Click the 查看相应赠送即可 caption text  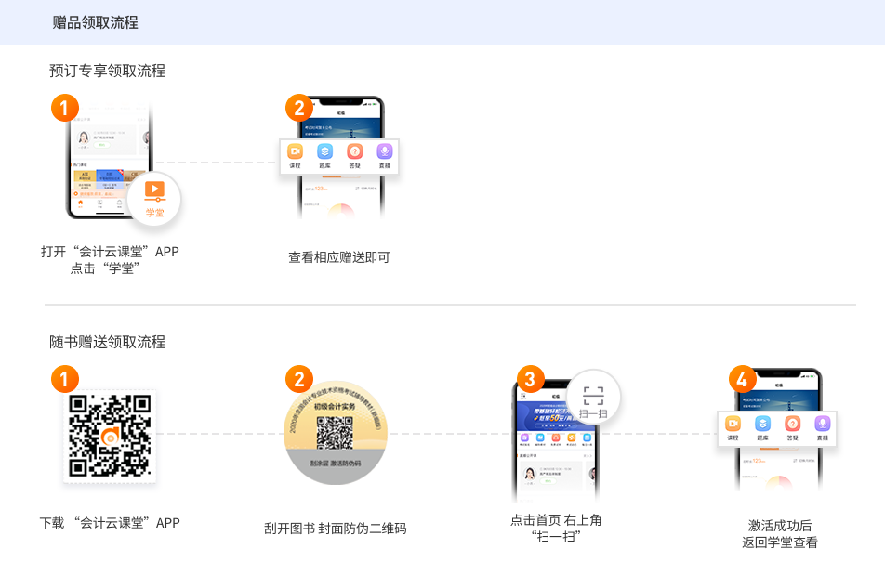pyautogui.click(x=338, y=257)
